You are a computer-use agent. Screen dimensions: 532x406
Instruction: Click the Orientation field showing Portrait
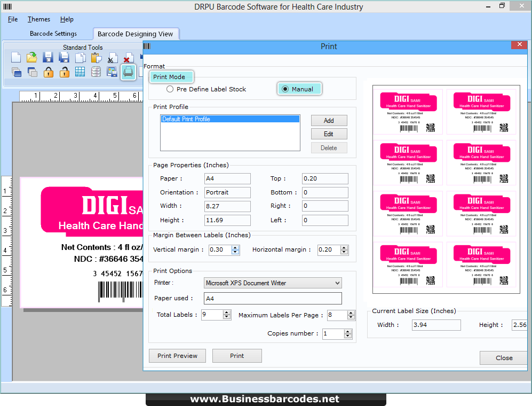[x=227, y=192]
